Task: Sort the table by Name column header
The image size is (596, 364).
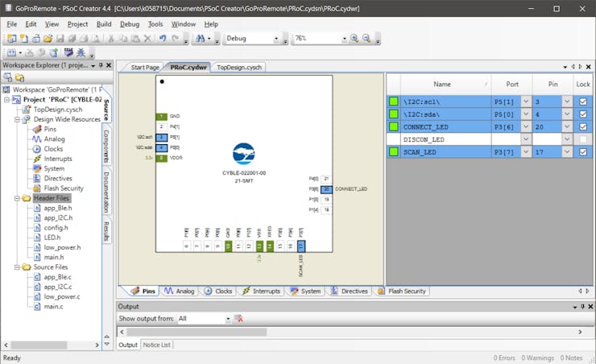Action: (x=441, y=84)
